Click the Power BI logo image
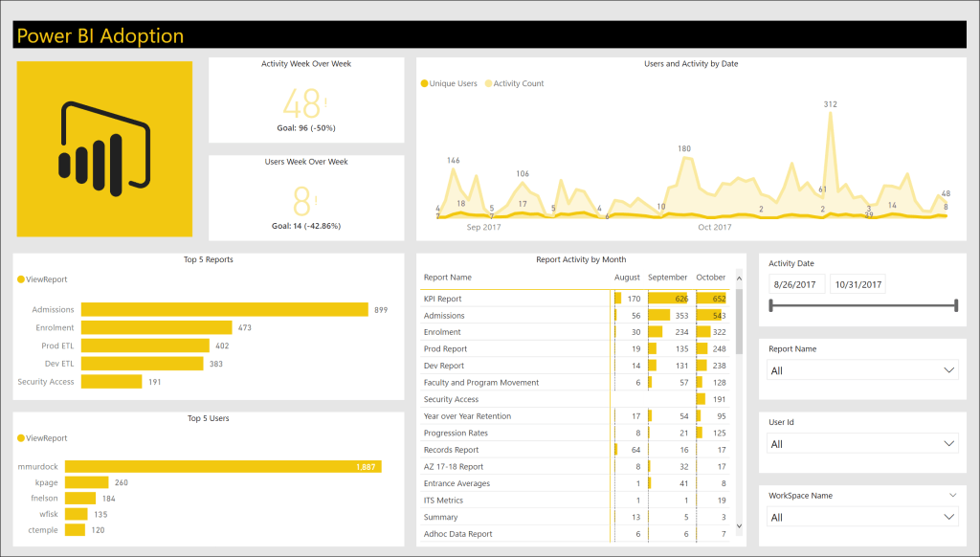This screenshot has width=980, height=557. (x=104, y=148)
